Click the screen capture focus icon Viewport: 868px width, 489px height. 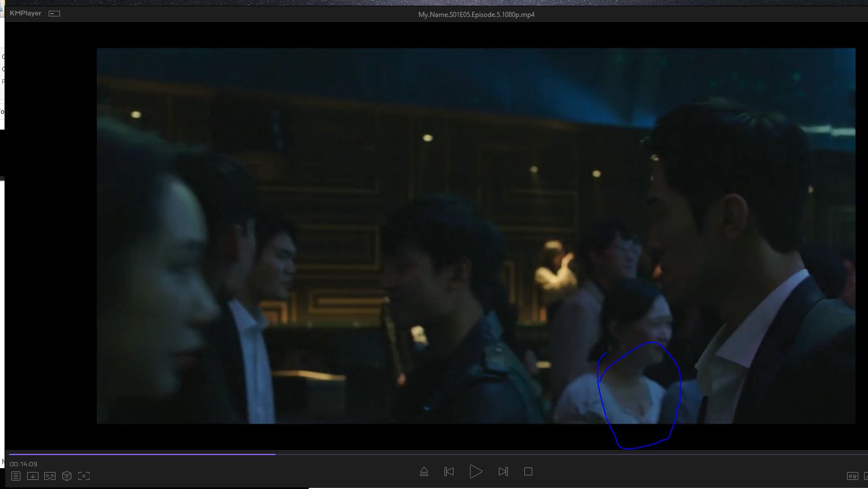point(84,476)
